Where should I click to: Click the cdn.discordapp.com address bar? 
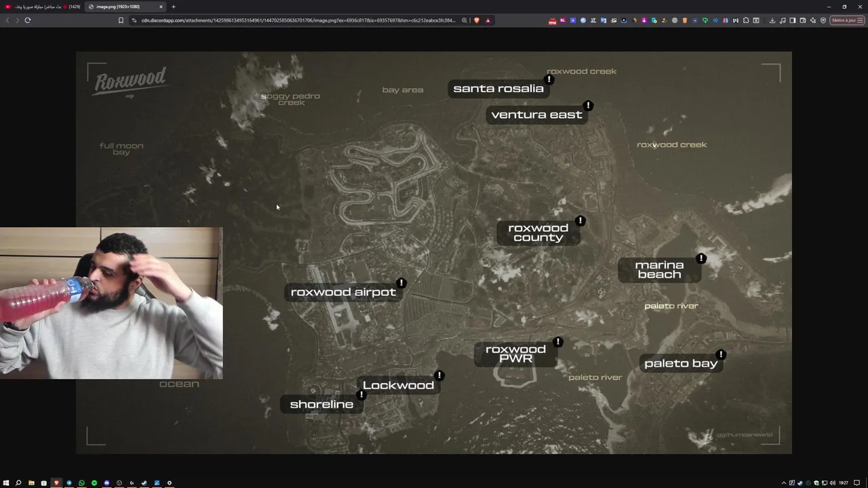[x=298, y=20]
